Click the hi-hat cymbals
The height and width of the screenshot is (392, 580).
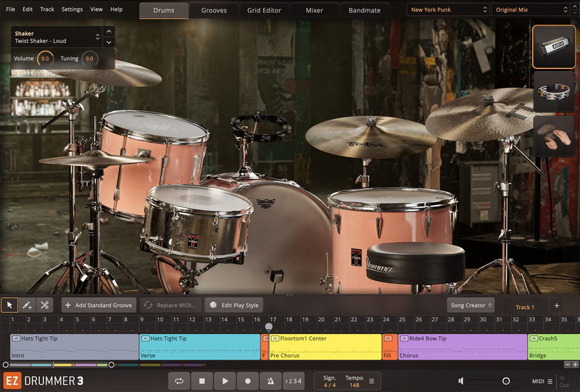pos(94,159)
